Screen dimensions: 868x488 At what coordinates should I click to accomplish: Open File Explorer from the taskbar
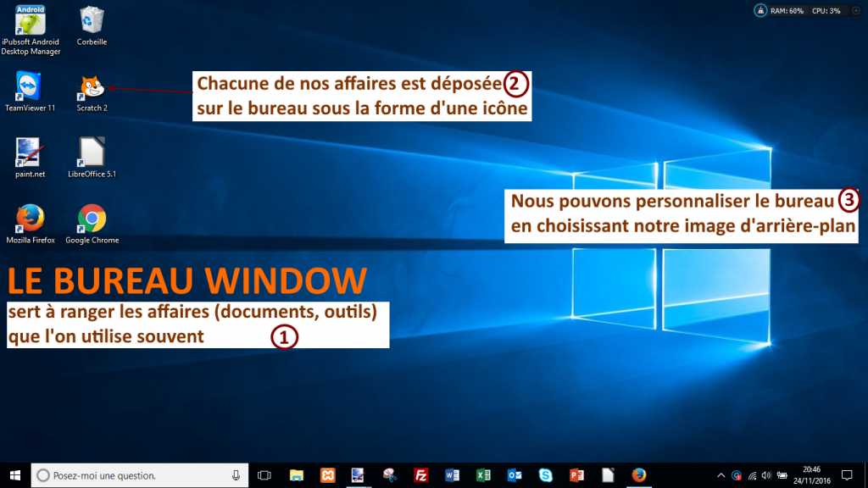point(297,475)
